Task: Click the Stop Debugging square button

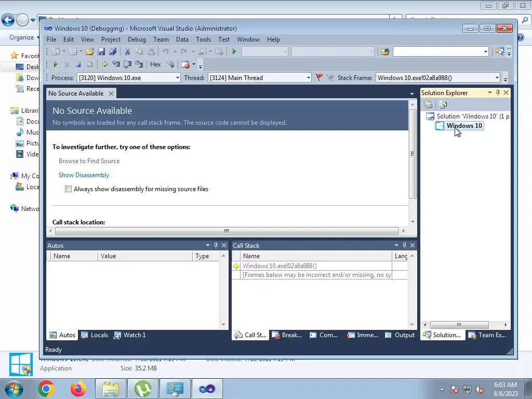Action: click(x=78, y=64)
